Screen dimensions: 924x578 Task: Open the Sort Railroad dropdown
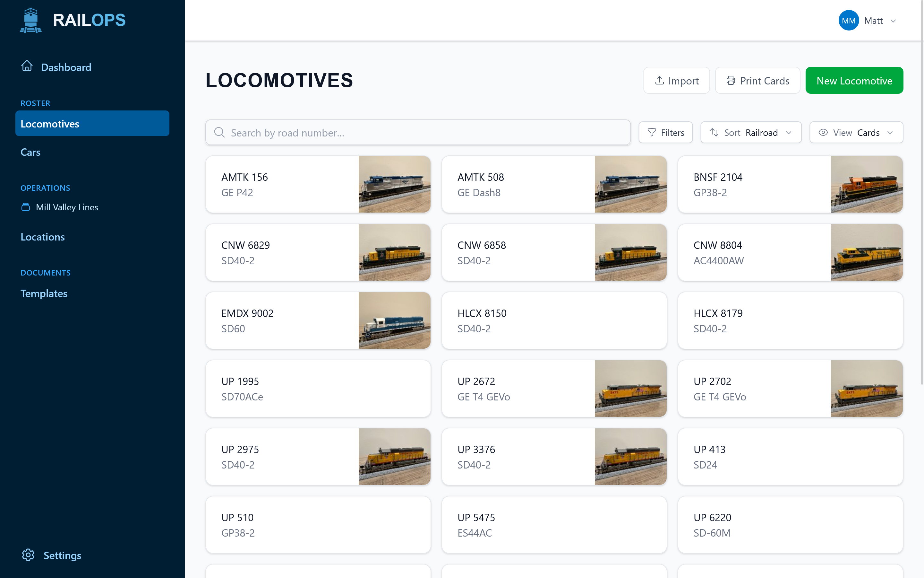point(751,132)
